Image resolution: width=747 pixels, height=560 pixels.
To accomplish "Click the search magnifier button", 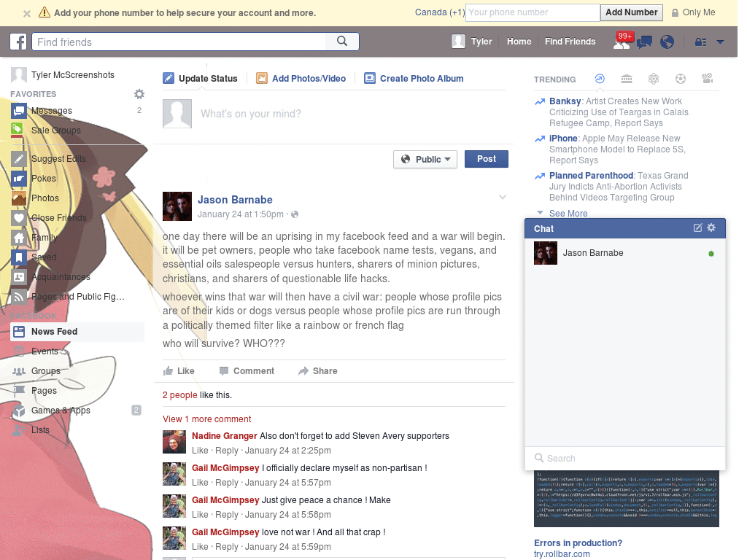I will click(x=342, y=42).
